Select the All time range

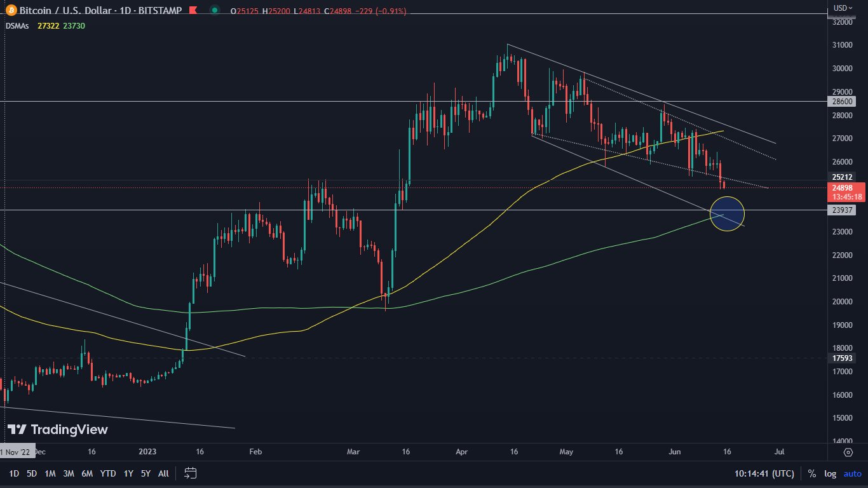pyautogui.click(x=163, y=473)
